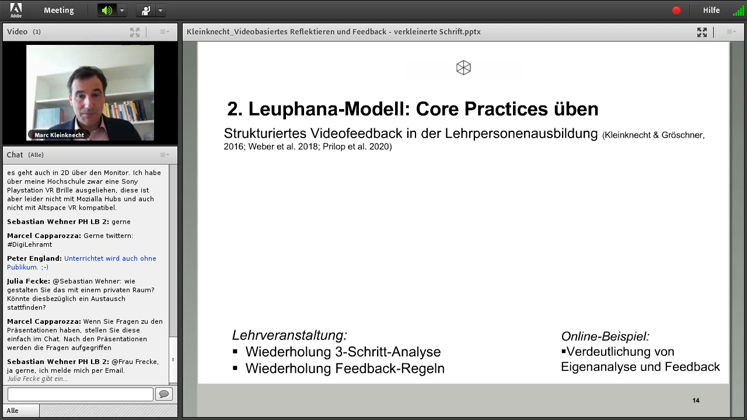Open the Video pod options menu
Screen dimensions: 747x420
[164, 32]
